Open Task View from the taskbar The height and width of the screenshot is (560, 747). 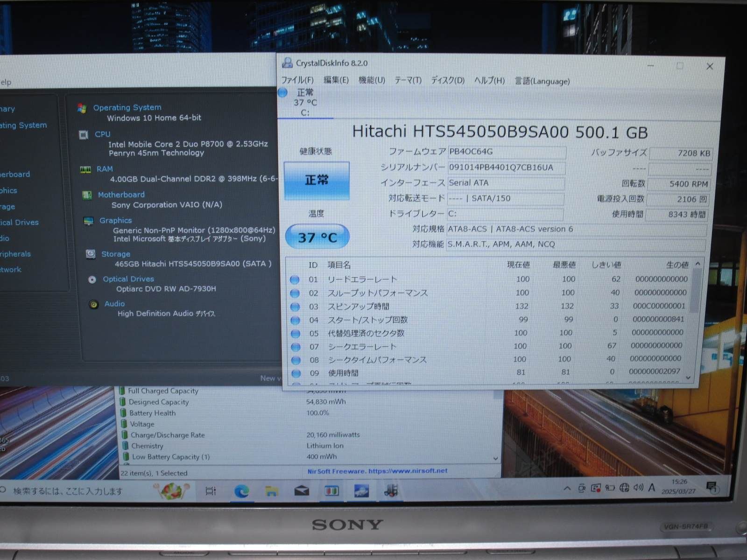(211, 490)
